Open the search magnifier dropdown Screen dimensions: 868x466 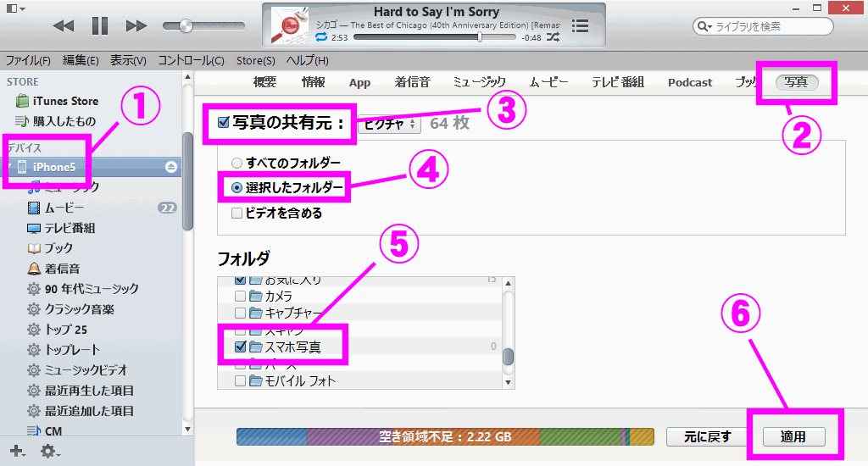(704, 26)
